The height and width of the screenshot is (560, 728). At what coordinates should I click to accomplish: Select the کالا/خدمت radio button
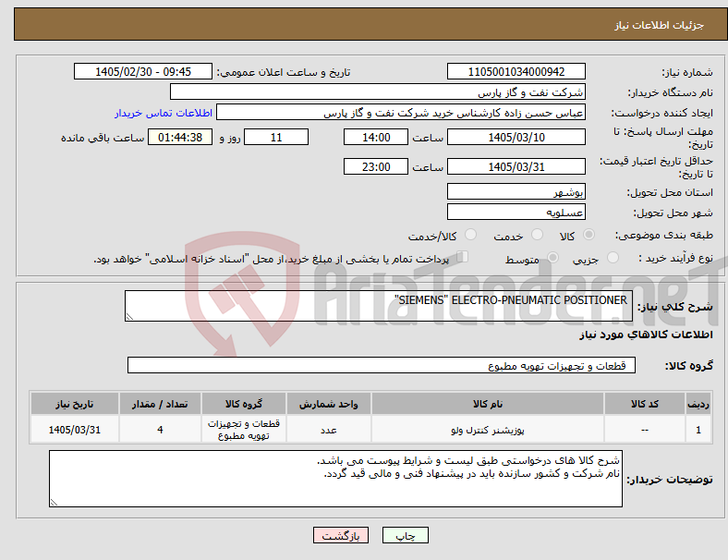click(471, 235)
